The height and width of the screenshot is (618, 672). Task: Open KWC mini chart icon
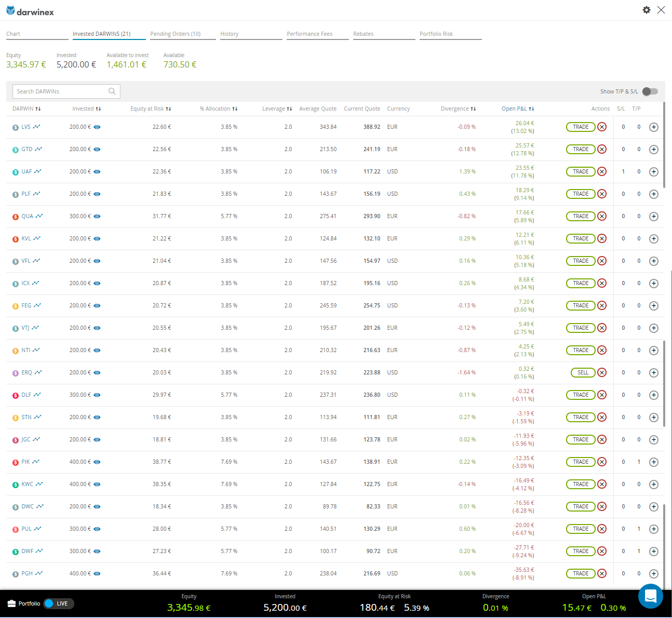39,484
